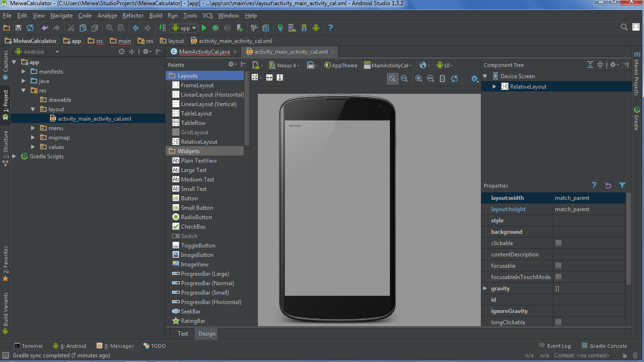Select AppTheme theme button
Image resolution: width=644 pixels, height=362 pixels.
click(x=341, y=66)
